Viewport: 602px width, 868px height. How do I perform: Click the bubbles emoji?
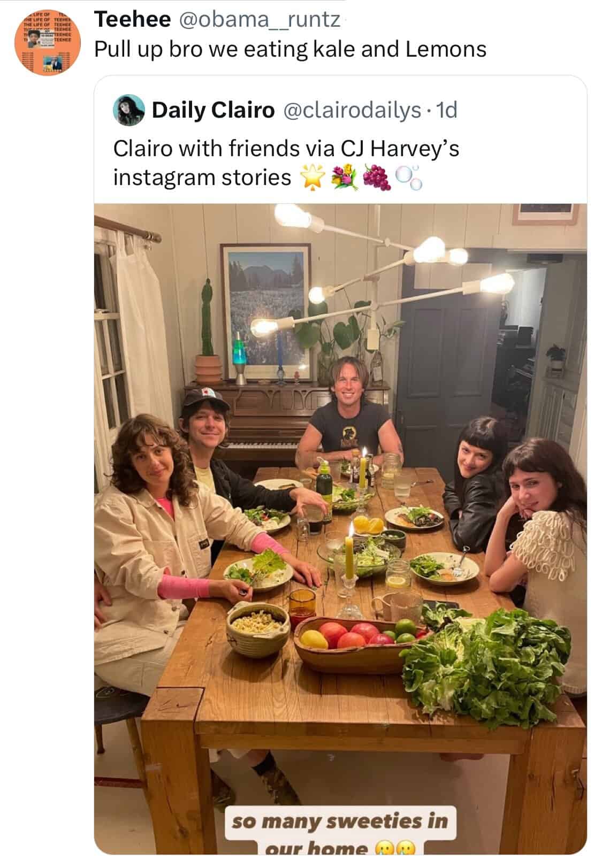coord(408,178)
